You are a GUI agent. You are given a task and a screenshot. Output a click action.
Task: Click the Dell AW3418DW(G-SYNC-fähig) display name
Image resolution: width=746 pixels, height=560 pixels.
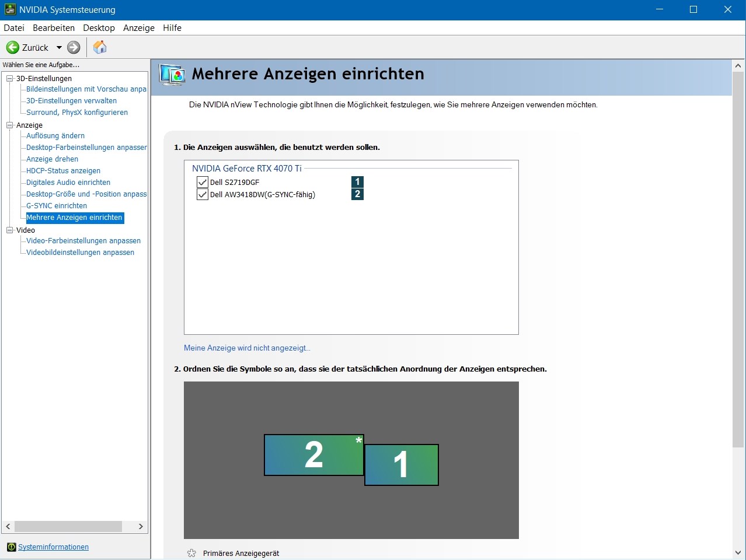pyautogui.click(x=263, y=195)
